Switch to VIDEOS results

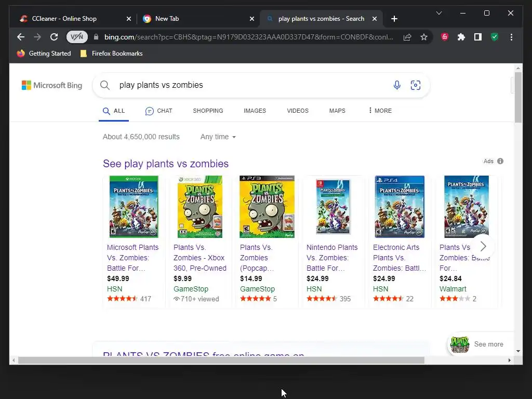(298, 111)
